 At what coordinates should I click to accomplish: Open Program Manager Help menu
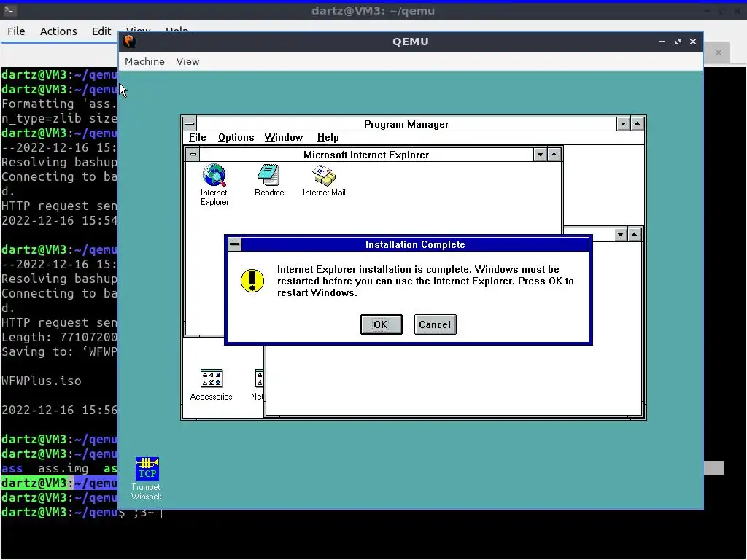point(328,138)
